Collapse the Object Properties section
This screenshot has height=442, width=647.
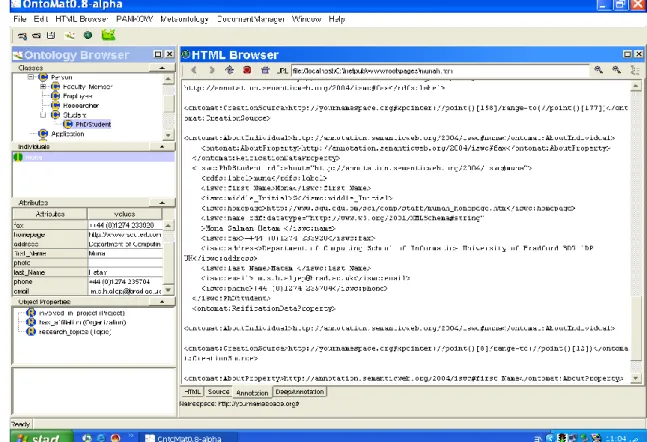[162, 302]
